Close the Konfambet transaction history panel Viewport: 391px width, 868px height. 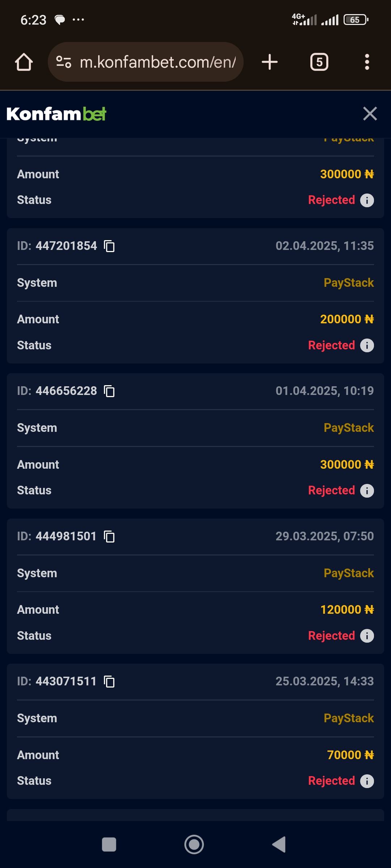tap(370, 114)
